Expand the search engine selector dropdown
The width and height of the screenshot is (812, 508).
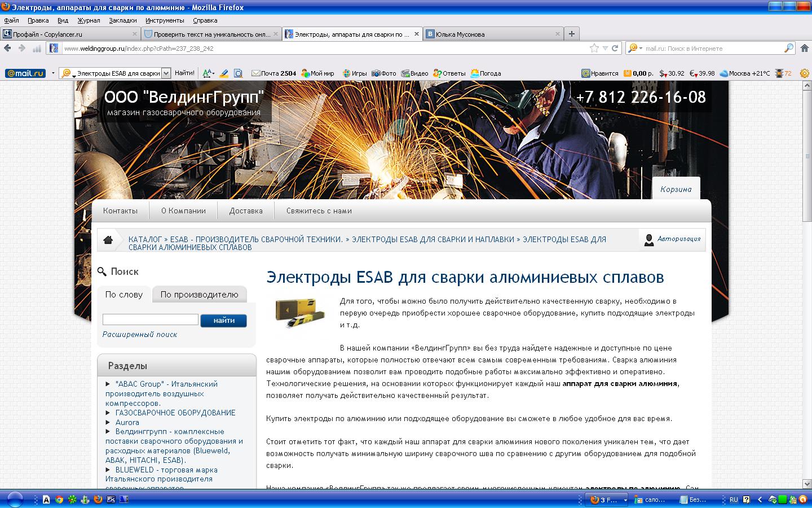pyautogui.click(x=640, y=49)
